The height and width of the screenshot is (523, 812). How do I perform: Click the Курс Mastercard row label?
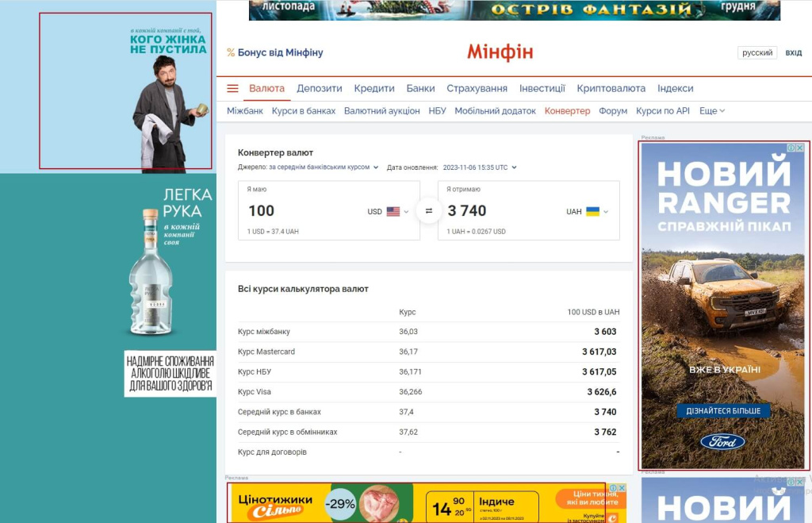coord(266,352)
